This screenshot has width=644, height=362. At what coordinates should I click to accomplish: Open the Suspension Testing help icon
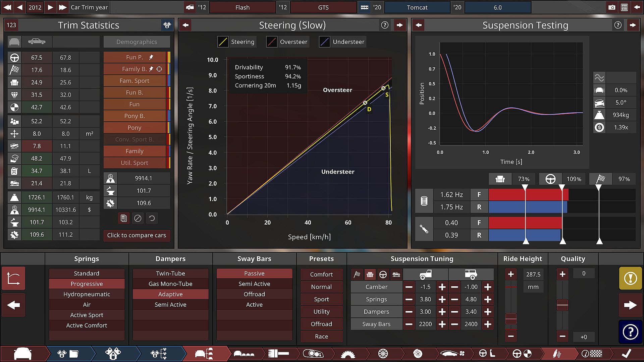618,25
